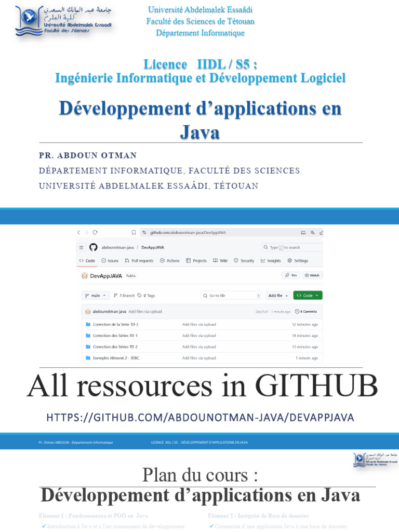The image size is (399, 532).
Task: Click the '1 Branch' link
Action: (x=124, y=296)
